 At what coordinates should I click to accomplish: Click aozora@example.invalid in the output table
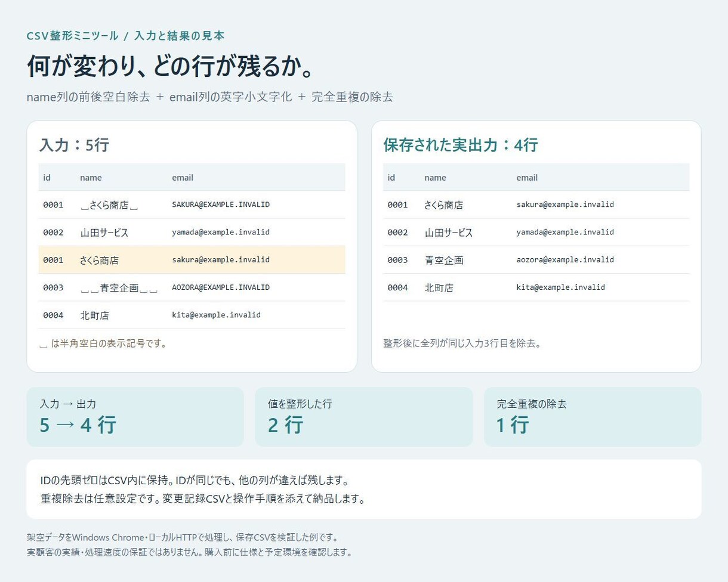(565, 259)
